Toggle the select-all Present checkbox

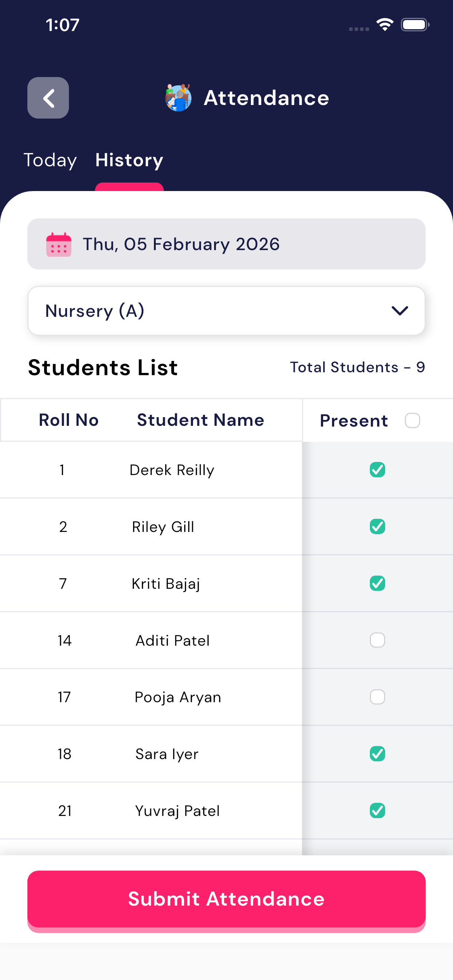(412, 420)
